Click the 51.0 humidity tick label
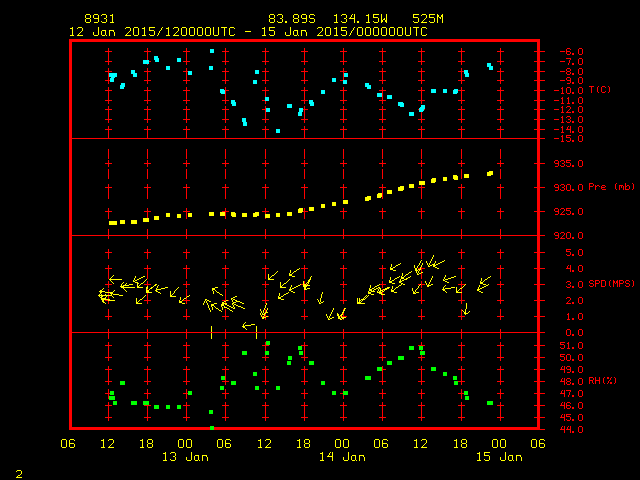The height and width of the screenshot is (480, 640). pos(571,346)
